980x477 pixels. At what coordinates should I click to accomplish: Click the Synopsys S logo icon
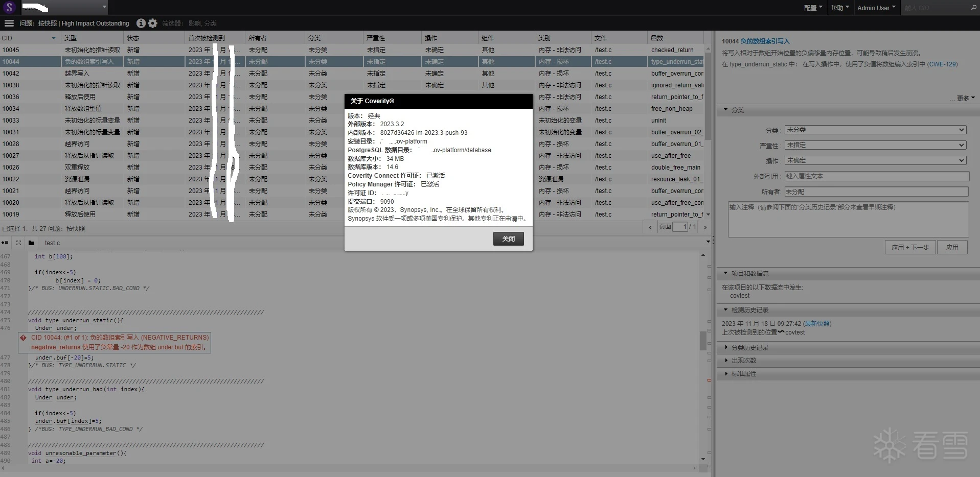(x=10, y=7)
